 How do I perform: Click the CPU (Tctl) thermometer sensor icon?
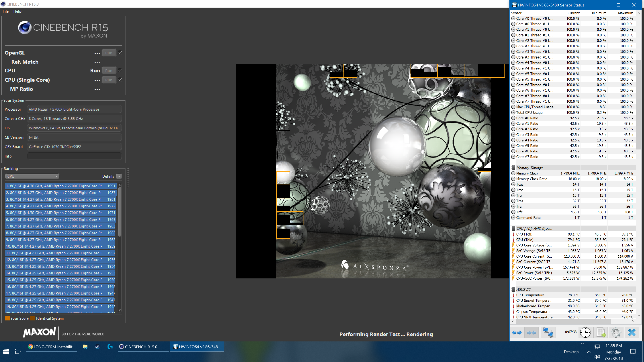(513, 234)
